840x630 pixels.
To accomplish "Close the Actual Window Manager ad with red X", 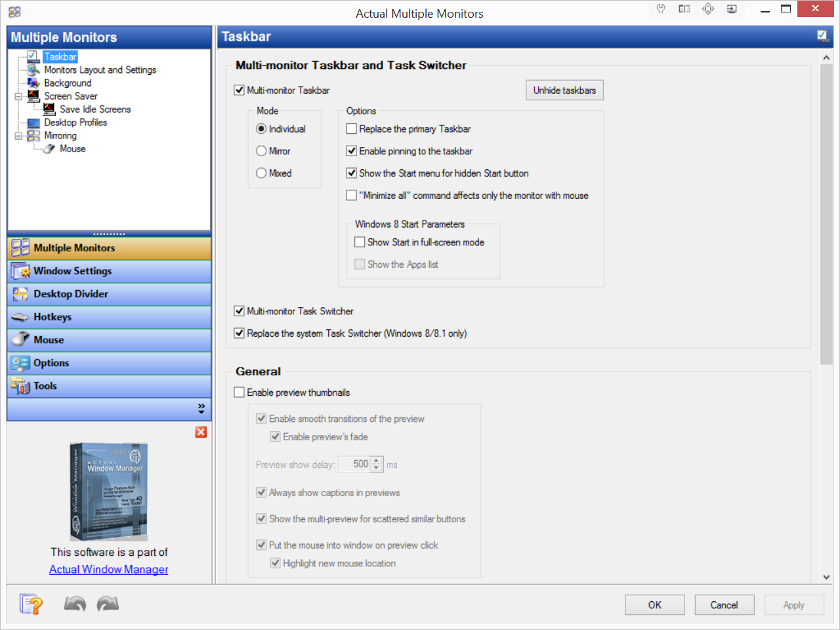I will (x=201, y=432).
